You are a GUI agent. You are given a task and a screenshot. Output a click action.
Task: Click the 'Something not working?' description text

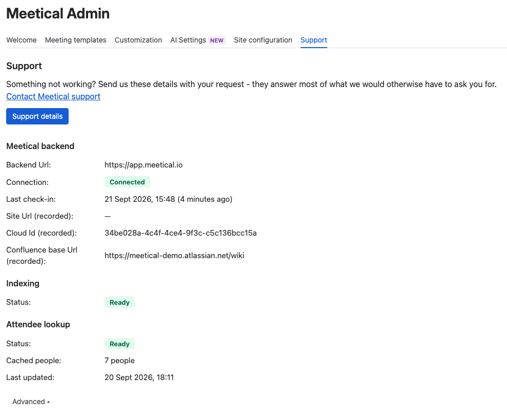pos(251,84)
